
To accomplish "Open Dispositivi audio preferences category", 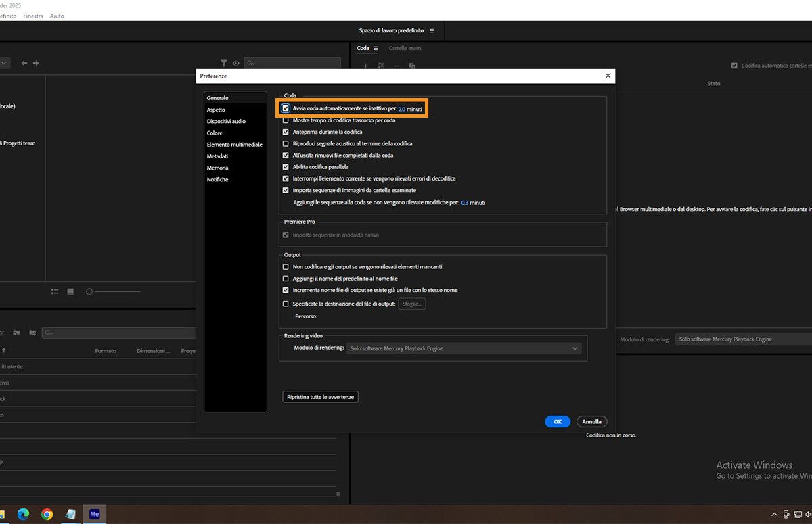I will click(235, 121).
